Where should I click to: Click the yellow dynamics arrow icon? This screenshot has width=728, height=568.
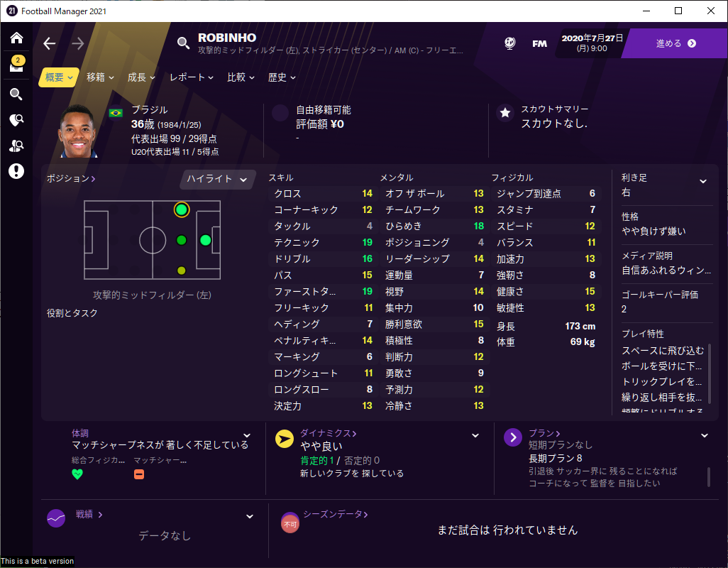click(284, 439)
